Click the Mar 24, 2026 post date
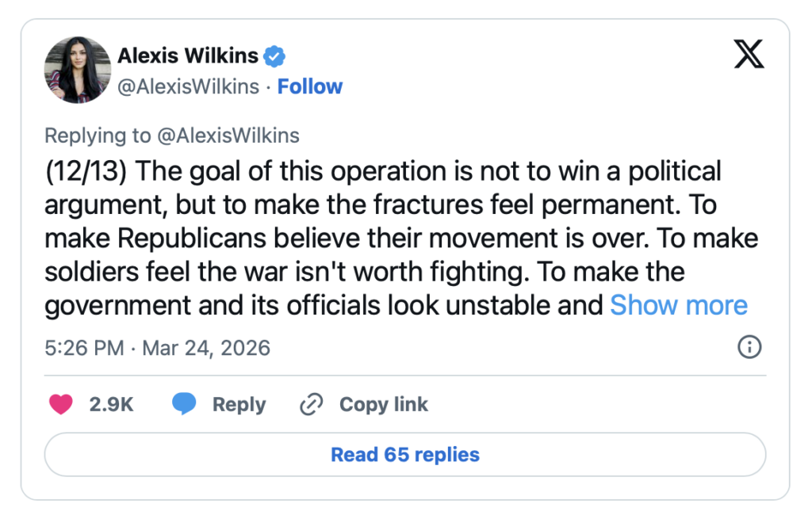This screenshot has height=523, width=812. pyautogui.click(x=206, y=348)
